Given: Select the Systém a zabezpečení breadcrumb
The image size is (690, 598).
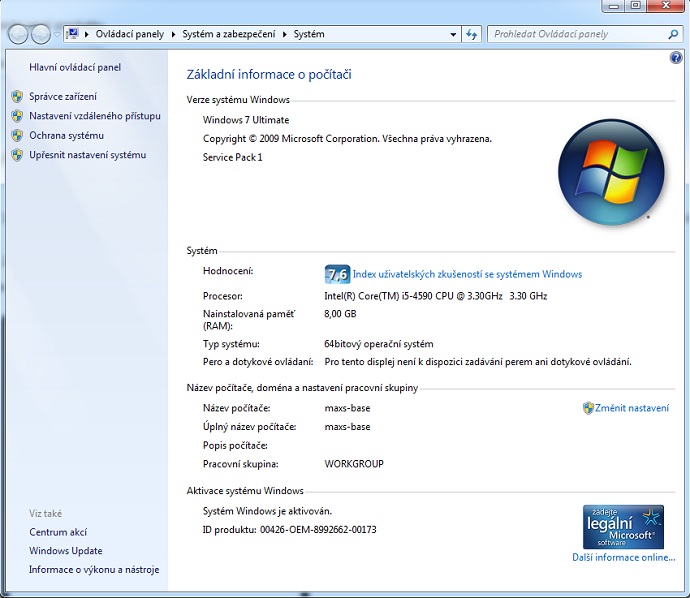Looking at the screenshot, I should point(229,34).
